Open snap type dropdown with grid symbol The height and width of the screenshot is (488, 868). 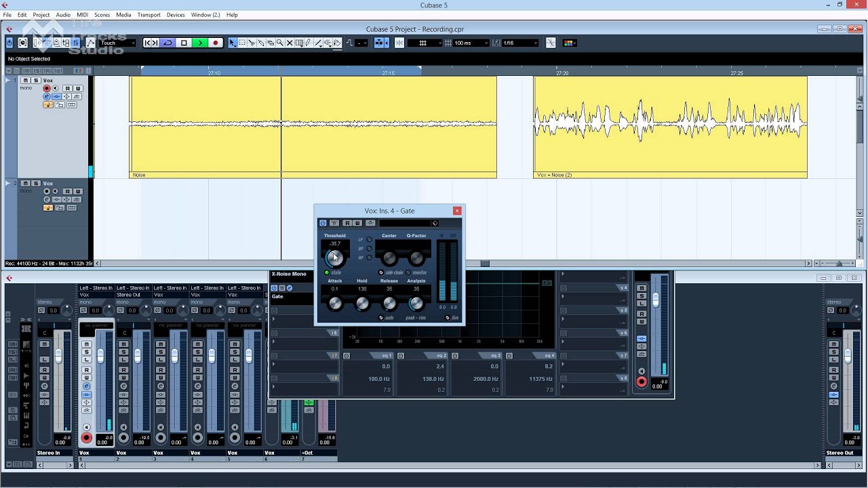tap(426, 43)
